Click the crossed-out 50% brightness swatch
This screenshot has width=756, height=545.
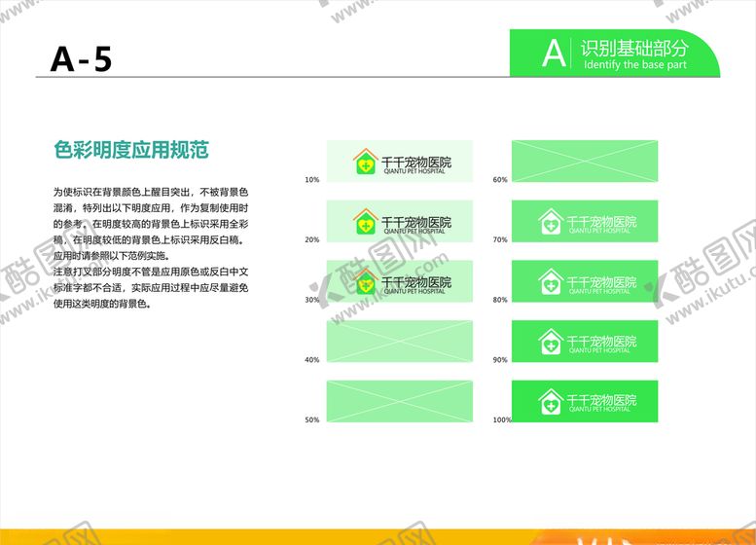click(x=400, y=401)
